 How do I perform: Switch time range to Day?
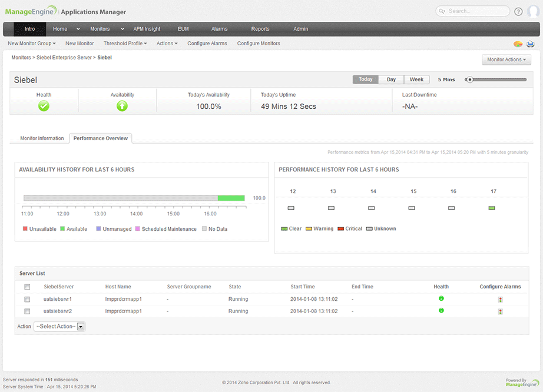(x=391, y=79)
